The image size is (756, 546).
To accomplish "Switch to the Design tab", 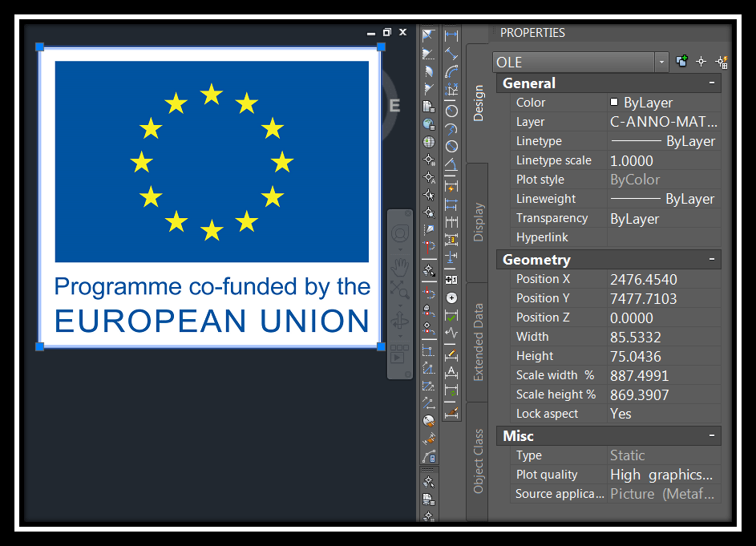I will pos(478,103).
